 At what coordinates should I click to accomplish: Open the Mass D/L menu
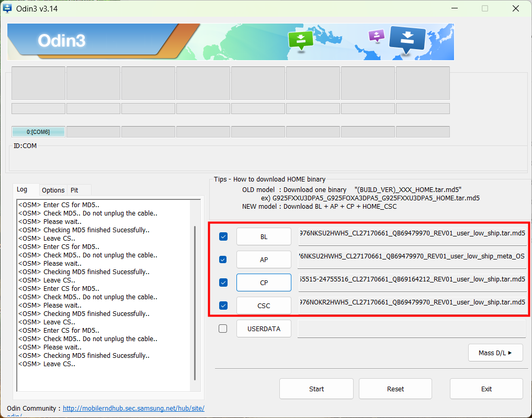click(495, 353)
